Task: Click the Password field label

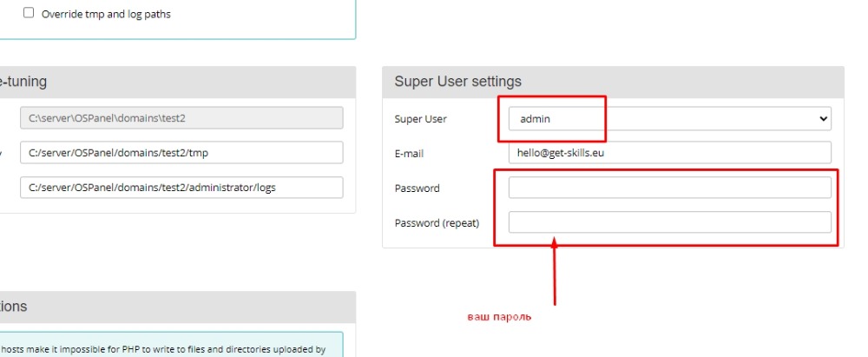Action: click(x=417, y=188)
